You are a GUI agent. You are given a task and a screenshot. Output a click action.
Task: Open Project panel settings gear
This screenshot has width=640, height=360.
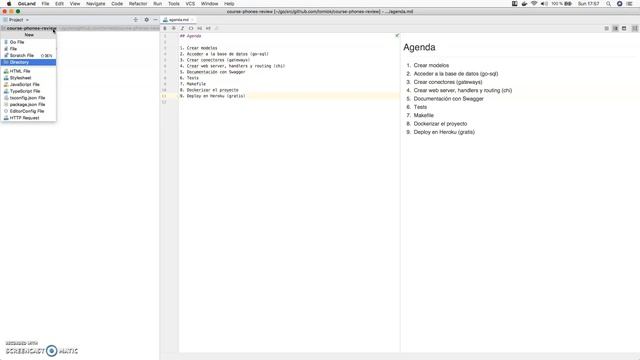pyautogui.click(x=147, y=20)
